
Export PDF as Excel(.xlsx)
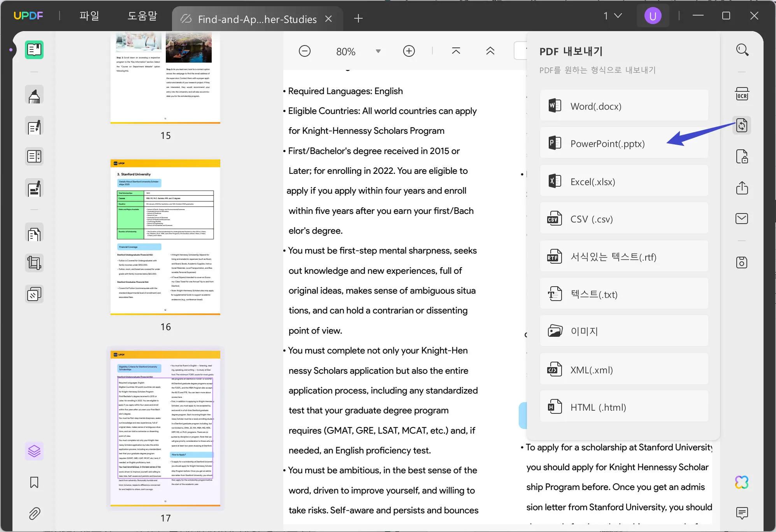[x=624, y=181]
